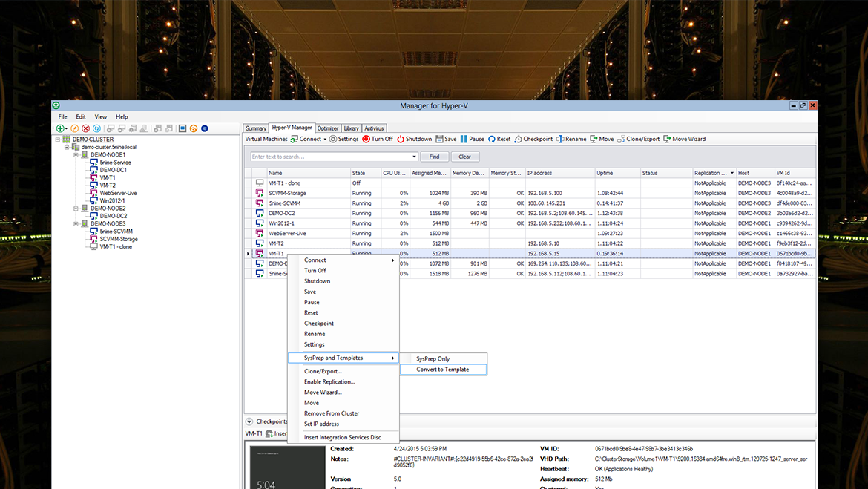Screen dimensions: 868x489
Task: Click the red Remove icon in left toolbar
Action: tap(85, 128)
